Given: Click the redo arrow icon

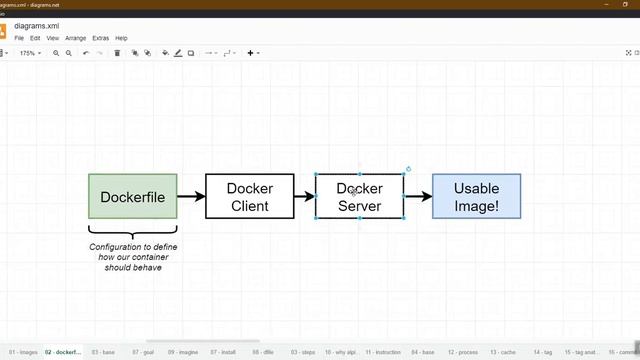Looking at the screenshot, I should tap(99, 53).
